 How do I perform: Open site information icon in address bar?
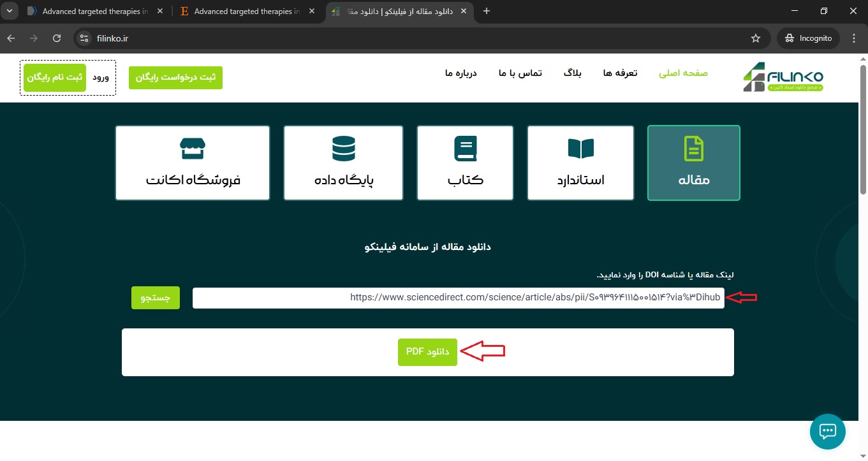84,38
